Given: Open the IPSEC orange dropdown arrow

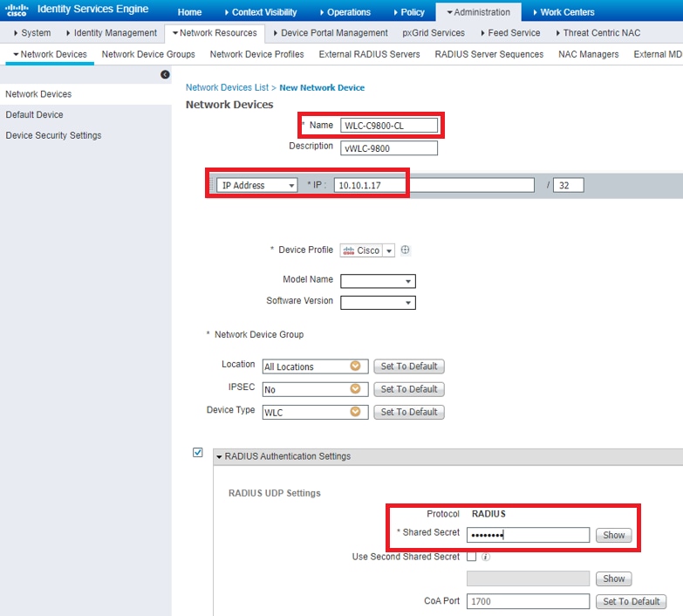Looking at the screenshot, I should [355, 388].
